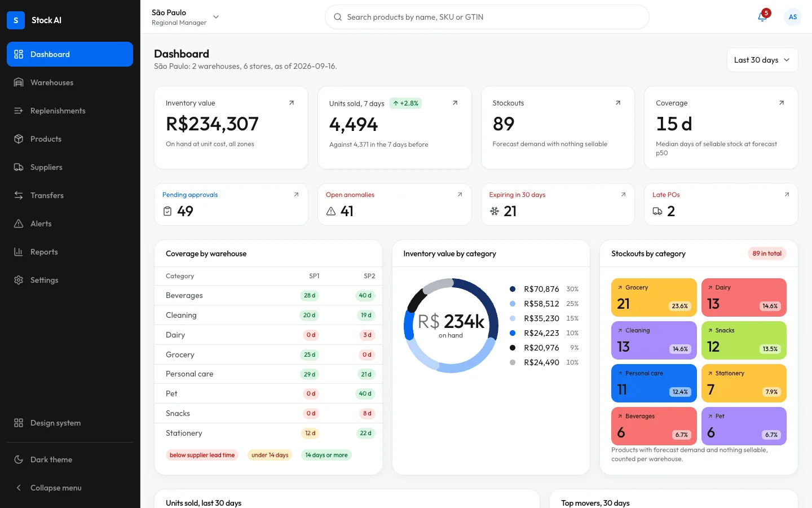The height and width of the screenshot is (508, 812).
Task: Open Reports in the sidebar
Action: click(70, 252)
